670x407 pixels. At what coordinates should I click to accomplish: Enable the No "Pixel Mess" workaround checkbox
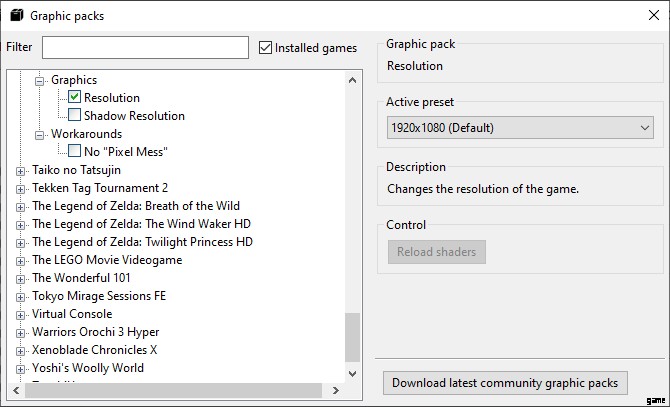74,151
